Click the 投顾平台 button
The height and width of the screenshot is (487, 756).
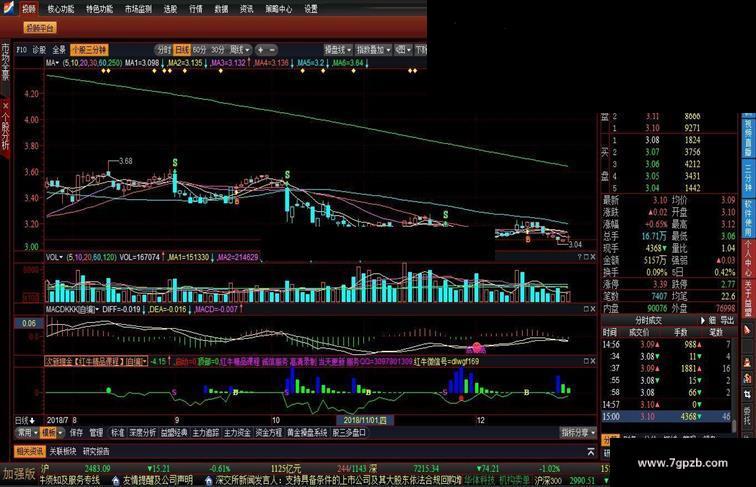[x=40, y=28]
